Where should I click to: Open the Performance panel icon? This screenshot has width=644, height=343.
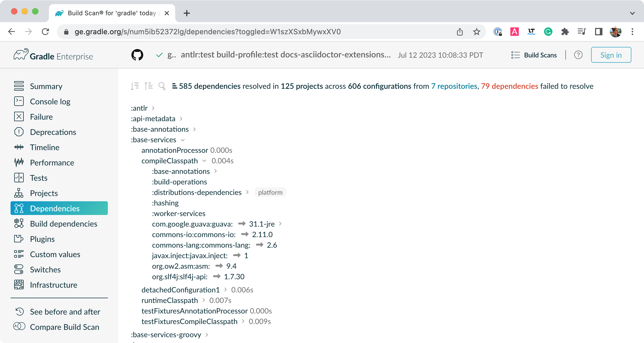[x=19, y=163]
